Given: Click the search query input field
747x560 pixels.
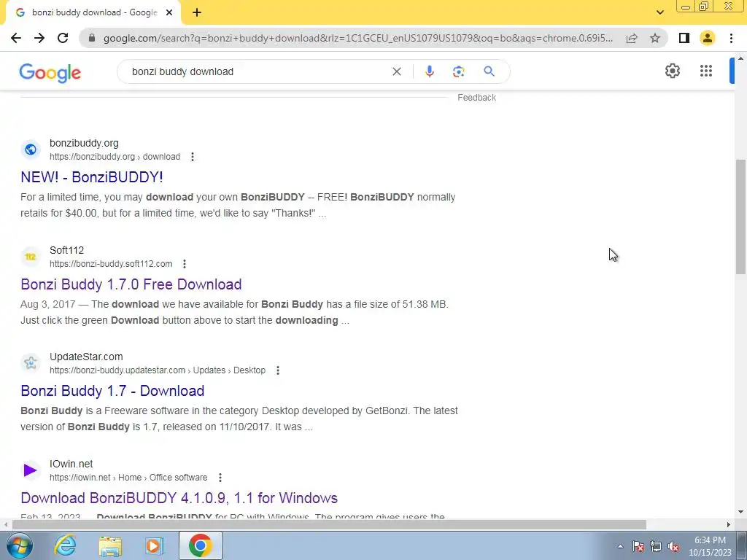Looking at the screenshot, I should tap(258, 71).
